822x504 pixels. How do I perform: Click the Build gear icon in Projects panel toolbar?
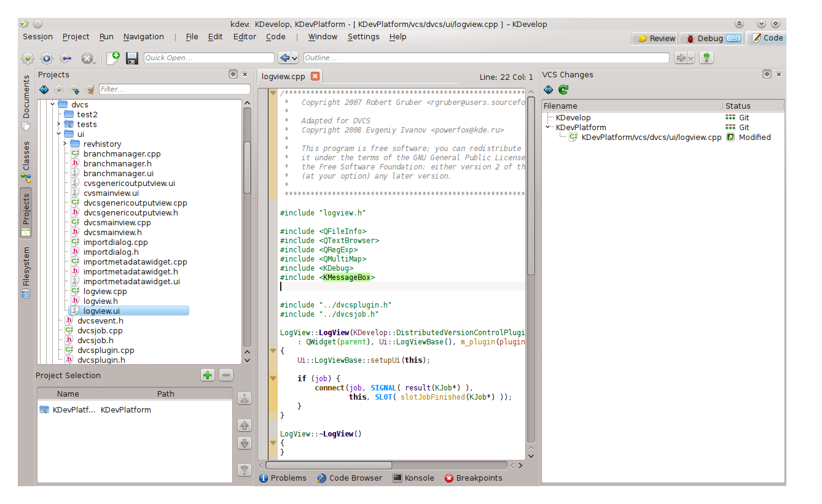59,90
